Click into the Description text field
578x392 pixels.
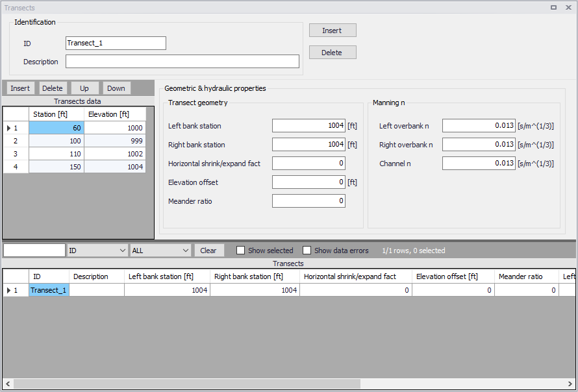(182, 62)
